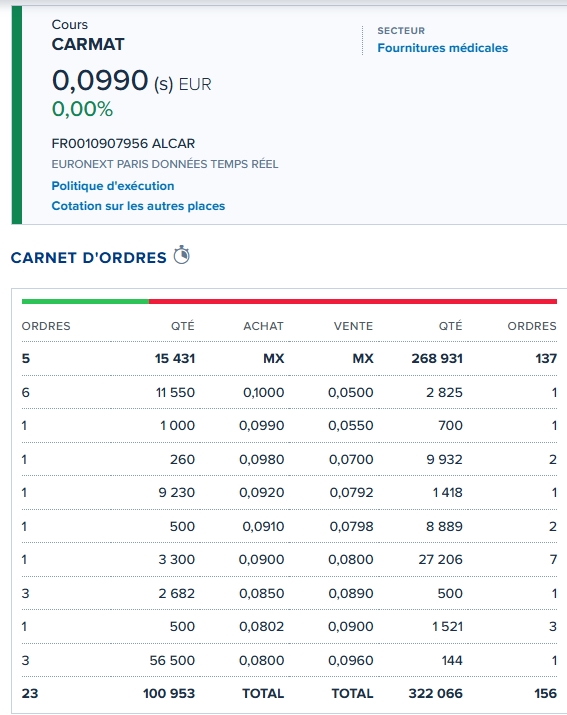Select sell quantity 8 889
This screenshot has width=567, height=715.
click(444, 526)
